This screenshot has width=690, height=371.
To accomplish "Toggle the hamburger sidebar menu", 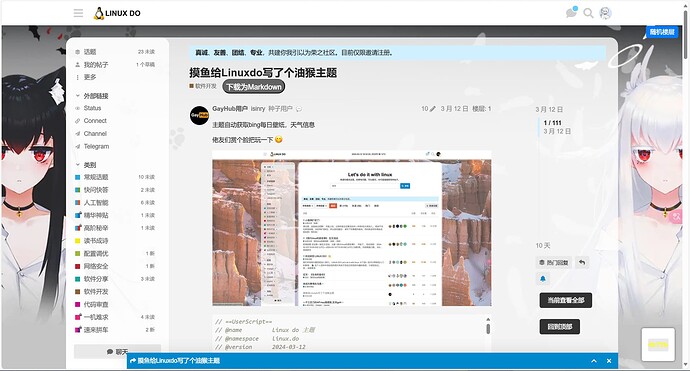I will [78, 13].
